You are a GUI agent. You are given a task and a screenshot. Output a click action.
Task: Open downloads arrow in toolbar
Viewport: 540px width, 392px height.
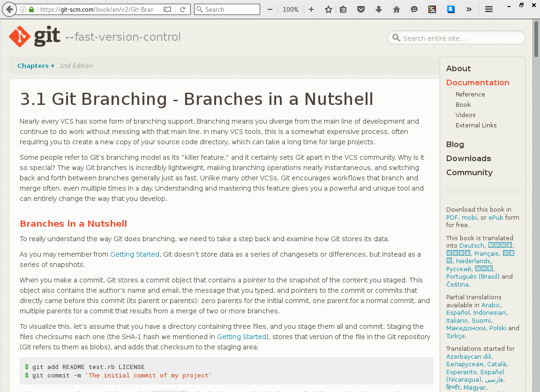pos(379,9)
